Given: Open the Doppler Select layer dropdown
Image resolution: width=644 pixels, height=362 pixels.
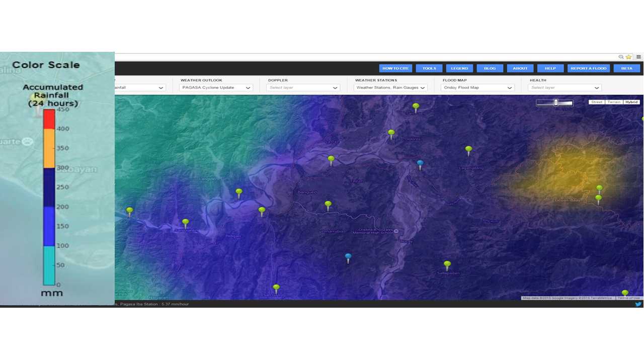Looking at the screenshot, I should [303, 87].
